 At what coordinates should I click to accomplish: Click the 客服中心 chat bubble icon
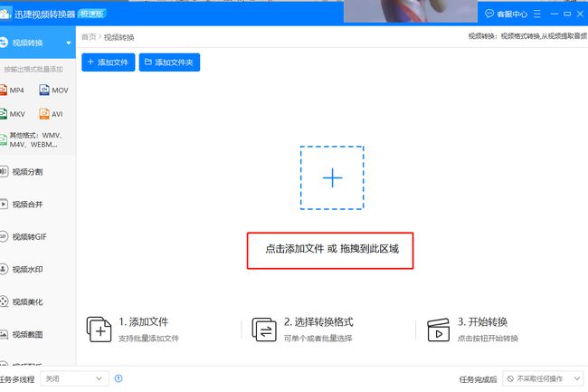click(489, 14)
